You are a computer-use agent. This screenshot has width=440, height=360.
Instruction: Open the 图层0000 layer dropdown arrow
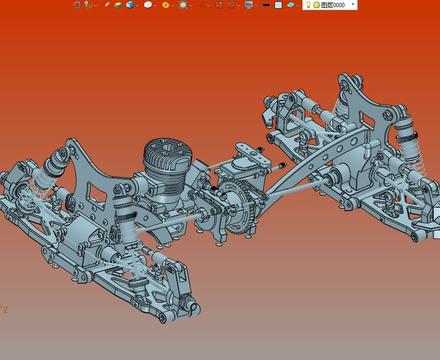coord(353,4)
